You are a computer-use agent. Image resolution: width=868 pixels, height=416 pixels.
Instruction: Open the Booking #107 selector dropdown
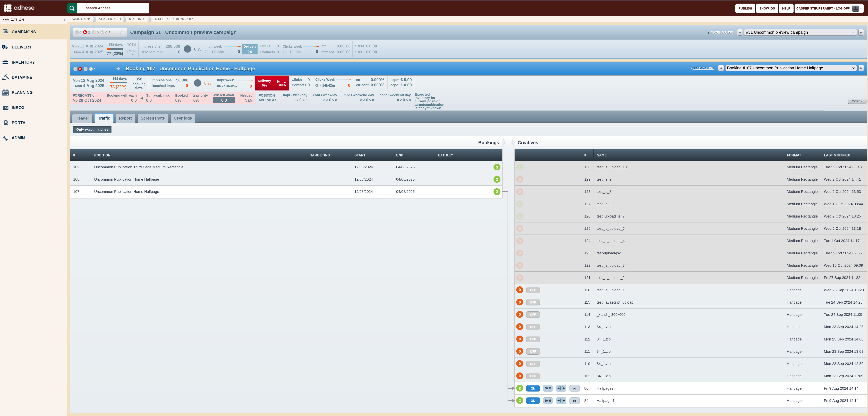point(790,68)
